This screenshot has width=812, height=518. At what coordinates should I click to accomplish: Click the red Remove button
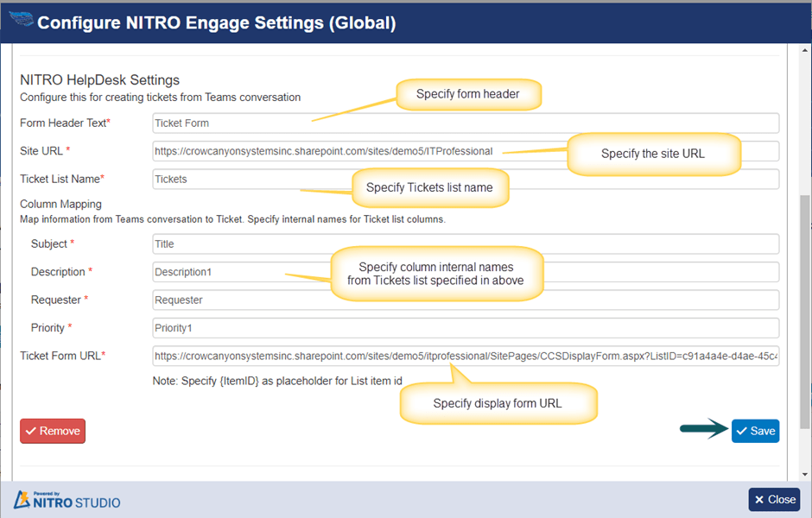[x=53, y=431]
